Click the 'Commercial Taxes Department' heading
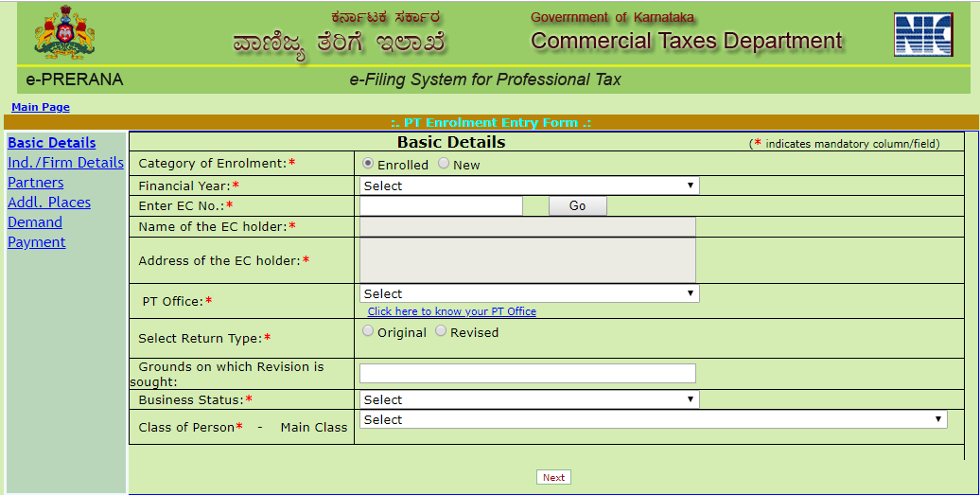980x495 pixels. [686, 42]
